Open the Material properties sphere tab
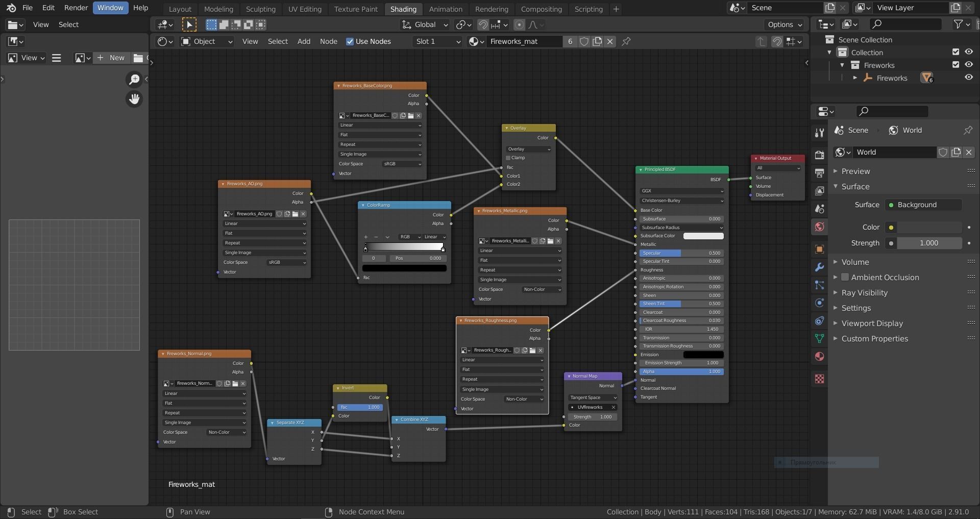The width and height of the screenshot is (980, 519). point(819,356)
